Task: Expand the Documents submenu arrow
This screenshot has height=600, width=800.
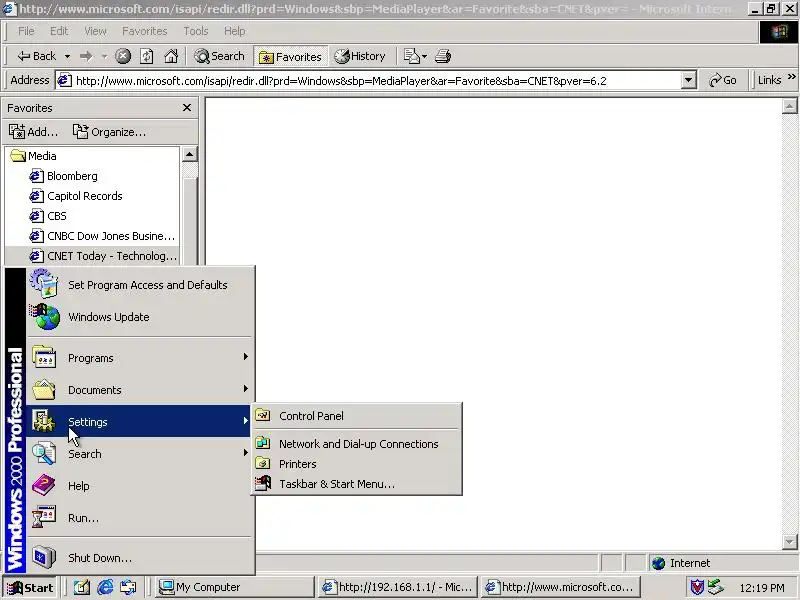Action: tap(245, 389)
